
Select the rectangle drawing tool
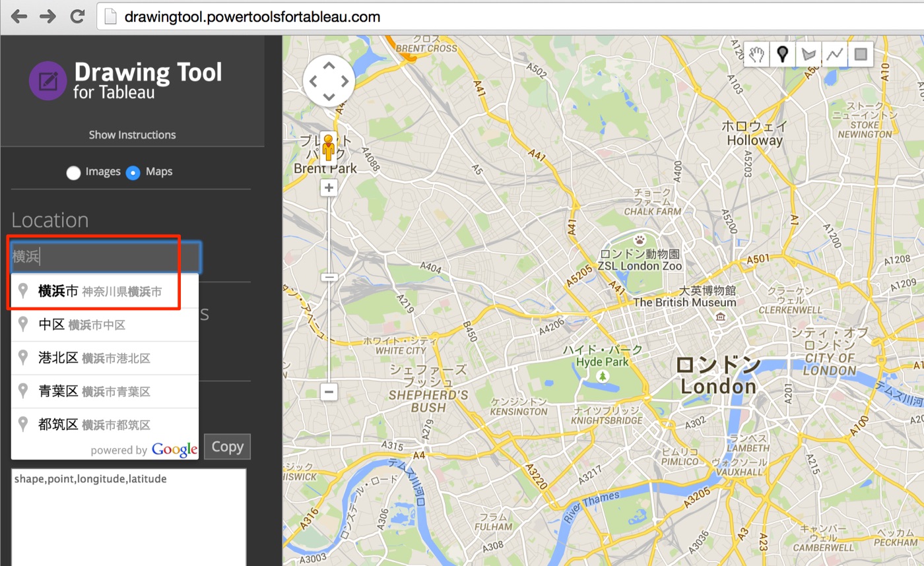click(x=860, y=54)
